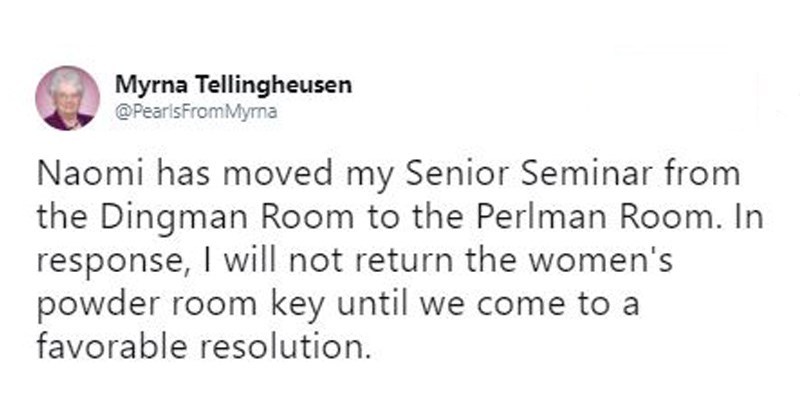800x420 pixels.
Task: Click Myrna's round profile photo
Action: [x=67, y=97]
